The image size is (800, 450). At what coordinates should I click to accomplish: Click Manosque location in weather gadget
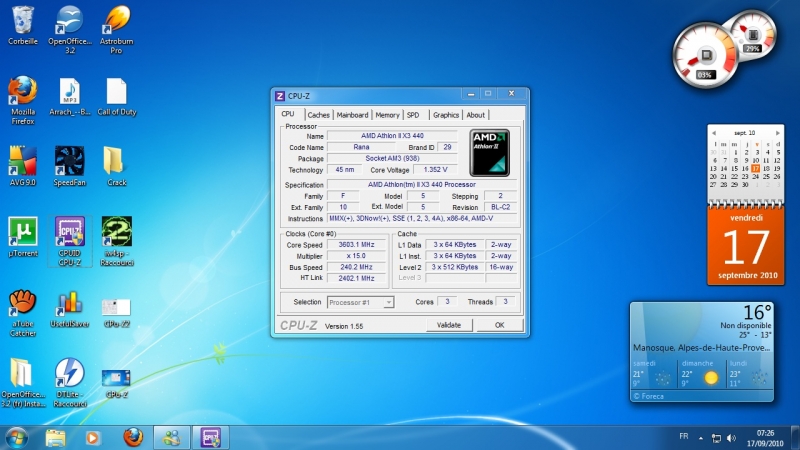pyautogui.click(x=702, y=347)
